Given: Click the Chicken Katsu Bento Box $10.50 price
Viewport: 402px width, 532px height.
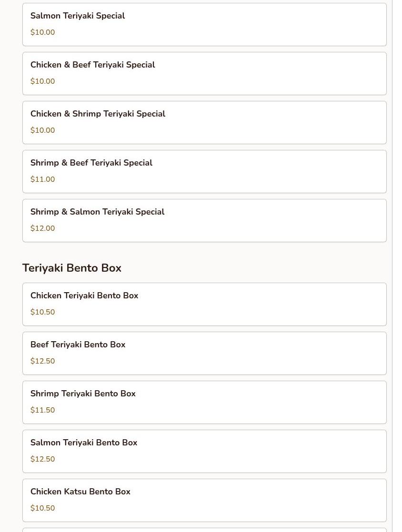Looking at the screenshot, I should coord(42,508).
